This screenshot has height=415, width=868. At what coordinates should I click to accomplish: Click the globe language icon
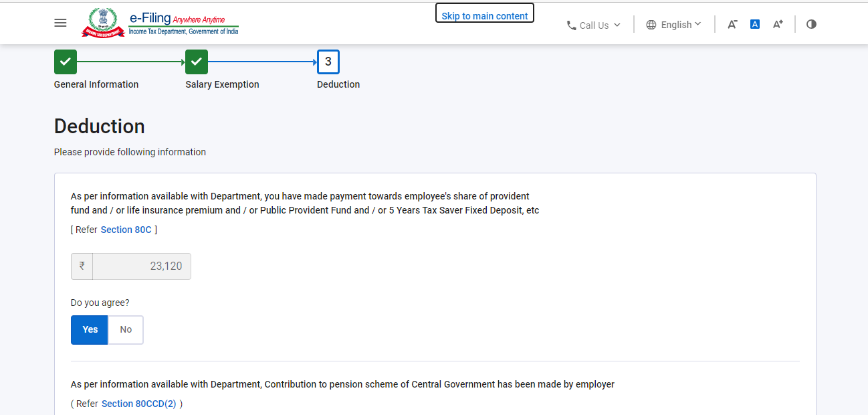[651, 25]
